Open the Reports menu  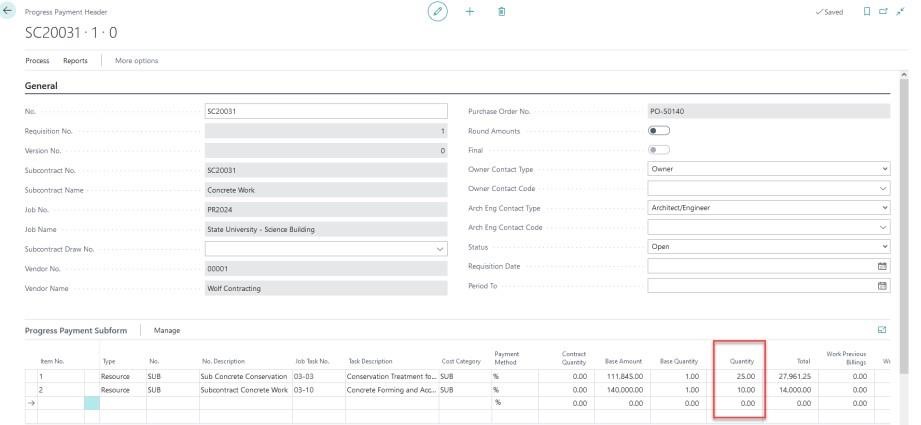76,61
